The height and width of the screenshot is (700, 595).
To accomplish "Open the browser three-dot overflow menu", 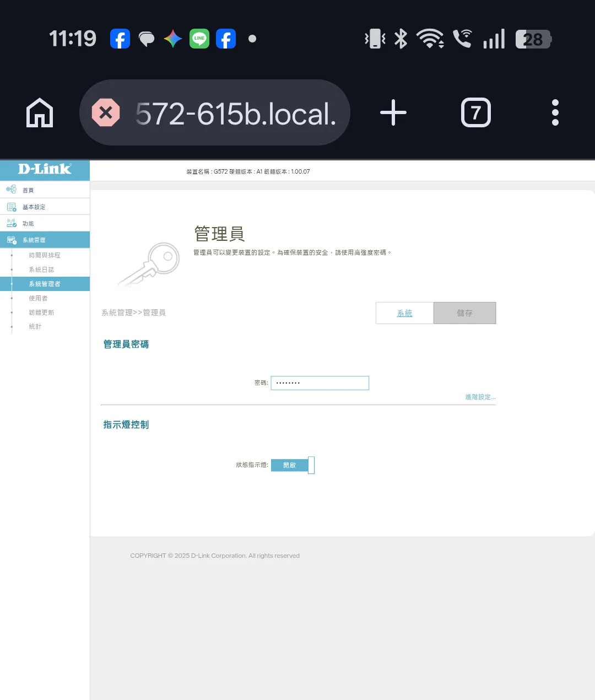I will tap(555, 112).
